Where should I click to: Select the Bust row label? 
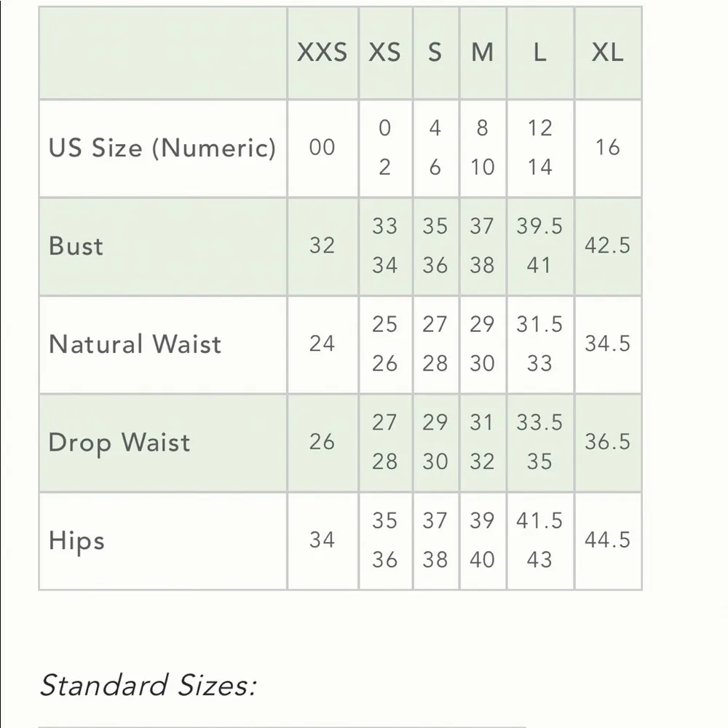click(x=76, y=246)
